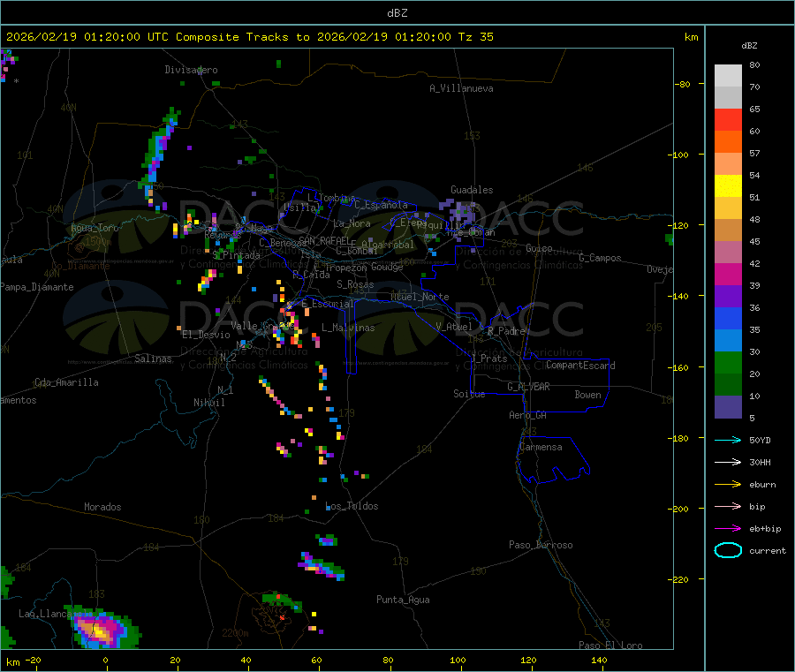Click the G_ALVEAR label
Viewport: 795px width, 672px height.
[x=528, y=387]
